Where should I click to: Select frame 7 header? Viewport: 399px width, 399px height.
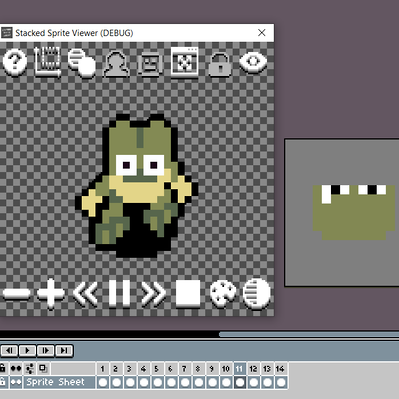coord(184,369)
